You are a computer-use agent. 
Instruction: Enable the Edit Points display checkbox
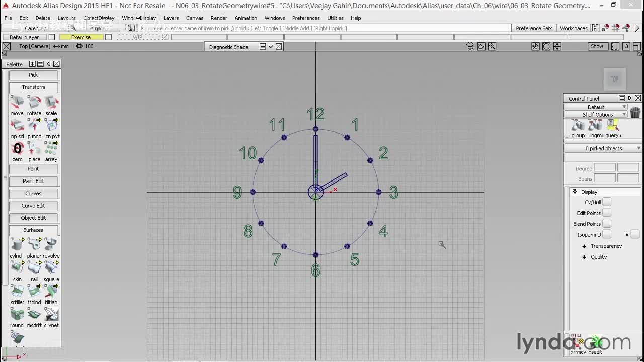tap(607, 213)
